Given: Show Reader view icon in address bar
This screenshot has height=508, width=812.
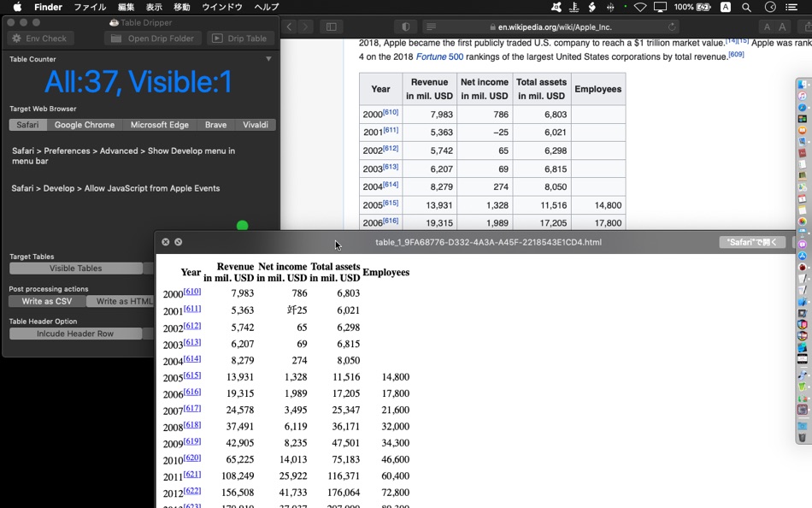Looking at the screenshot, I should (x=431, y=27).
